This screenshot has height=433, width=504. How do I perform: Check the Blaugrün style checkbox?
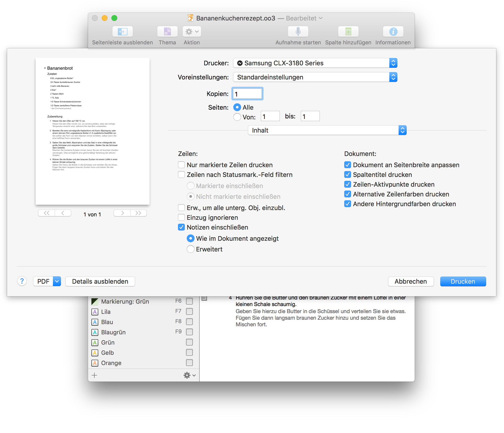pyautogui.click(x=189, y=332)
